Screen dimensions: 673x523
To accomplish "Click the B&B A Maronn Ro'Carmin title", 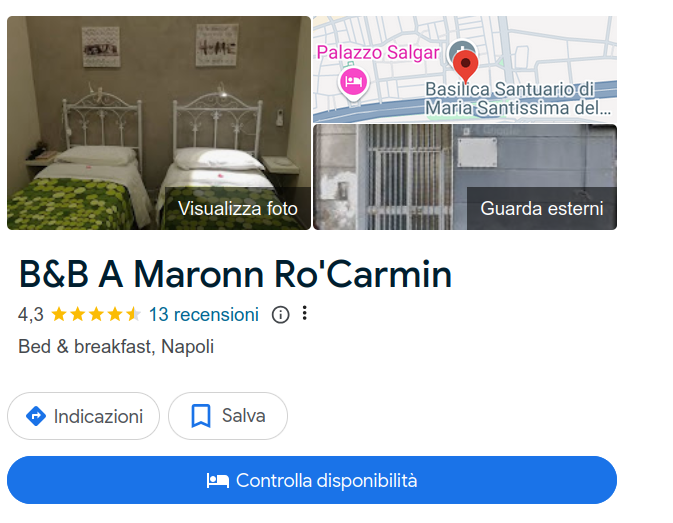I will (x=235, y=274).
